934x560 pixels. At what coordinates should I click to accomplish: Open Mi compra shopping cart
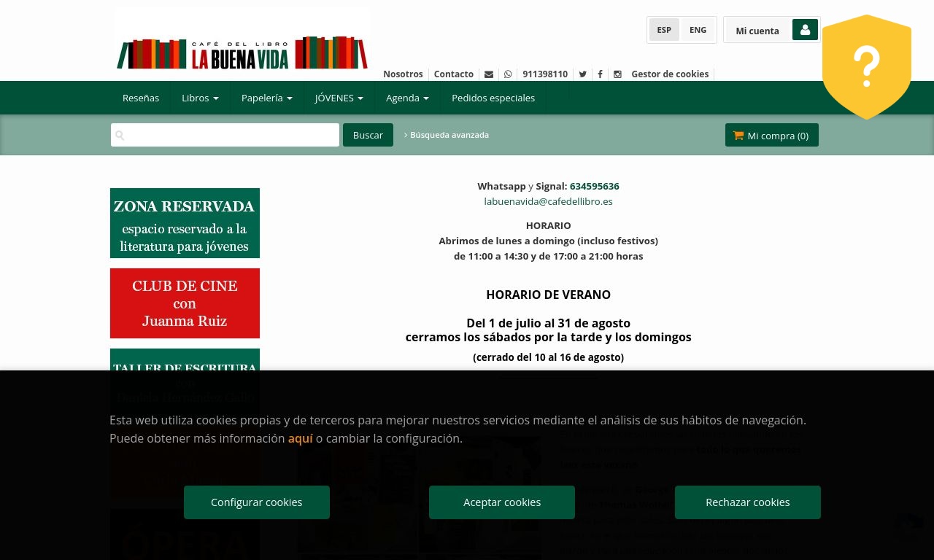click(772, 135)
